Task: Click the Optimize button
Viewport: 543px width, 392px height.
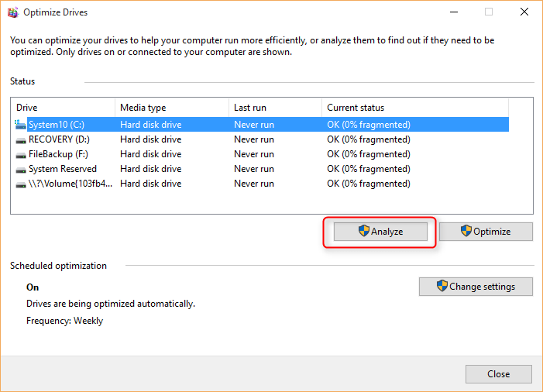Action: pyautogui.click(x=486, y=232)
